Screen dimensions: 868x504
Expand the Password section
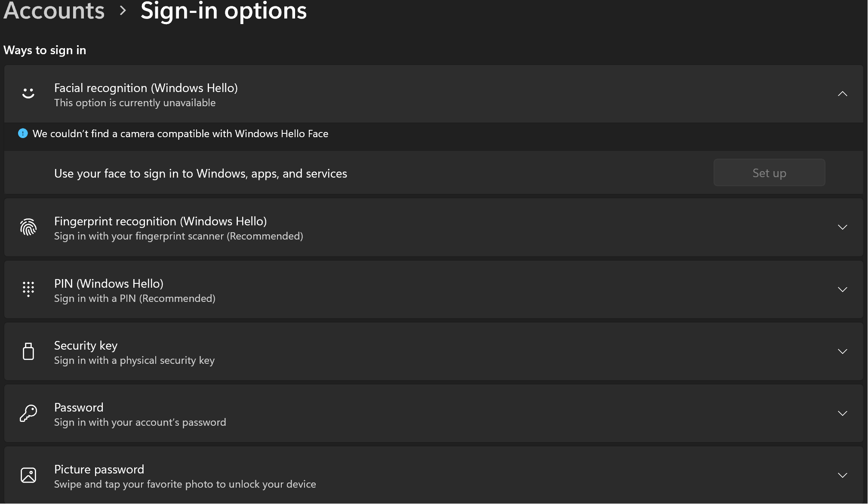pyautogui.click(x=843, y=413)
